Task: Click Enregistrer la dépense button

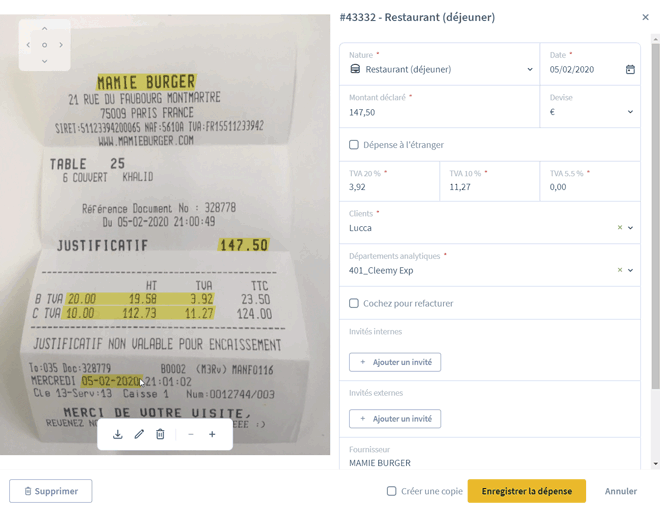Action: coord(527,491)
